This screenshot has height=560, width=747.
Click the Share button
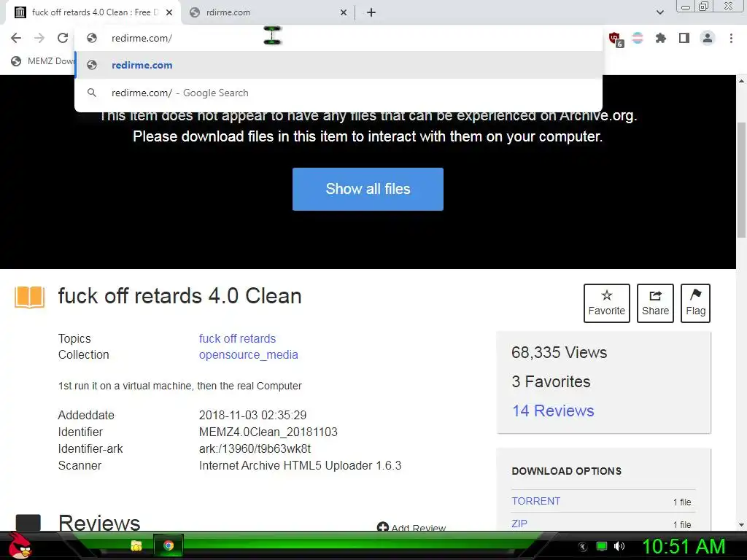coord(655,303)
